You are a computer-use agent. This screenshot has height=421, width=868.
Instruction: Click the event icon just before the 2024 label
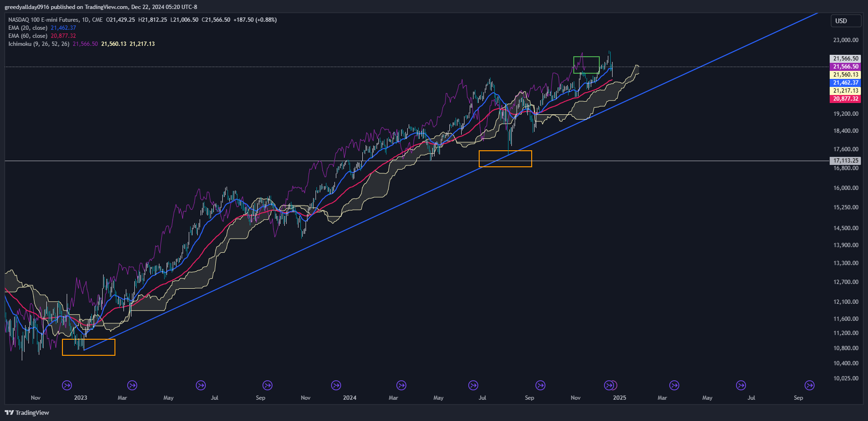pos(336,386)
